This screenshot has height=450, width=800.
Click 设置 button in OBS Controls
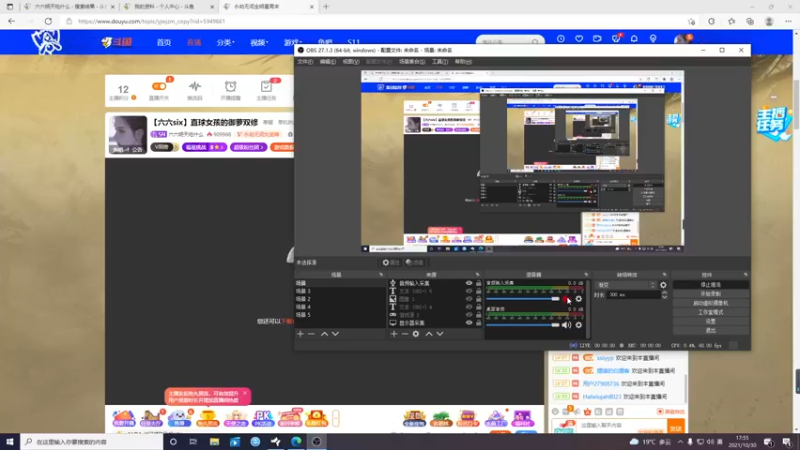tap(711, 321)
